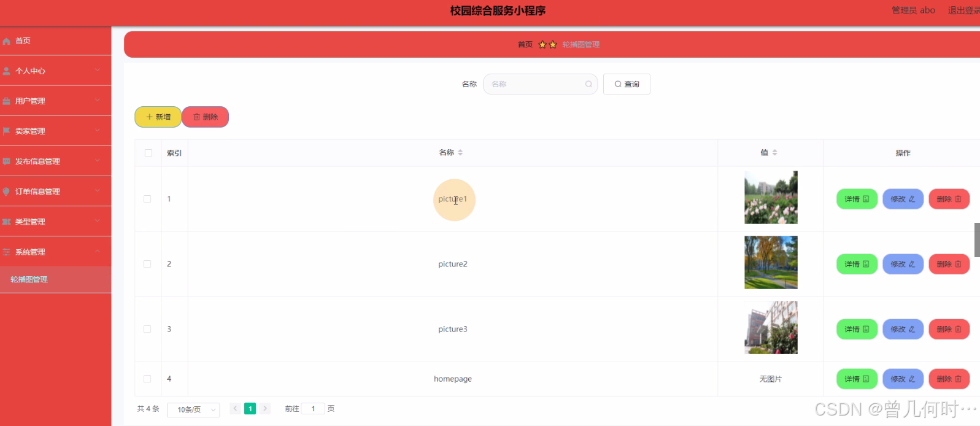980x426 pixels.
Task: Click the home icon beside 首页
Action: pyautogui.click(x=6, y=41)
